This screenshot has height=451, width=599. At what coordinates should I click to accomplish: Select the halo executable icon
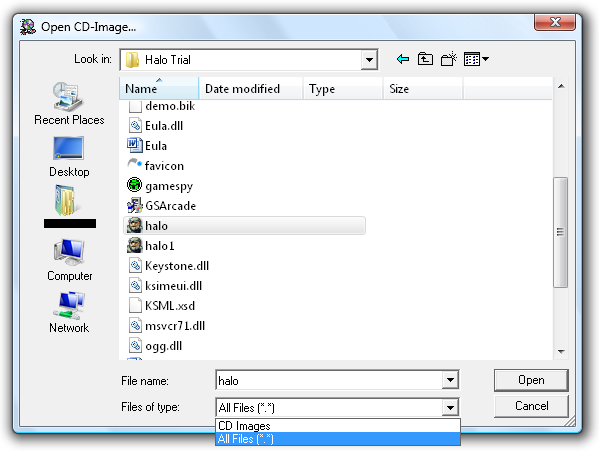(134, 225)
